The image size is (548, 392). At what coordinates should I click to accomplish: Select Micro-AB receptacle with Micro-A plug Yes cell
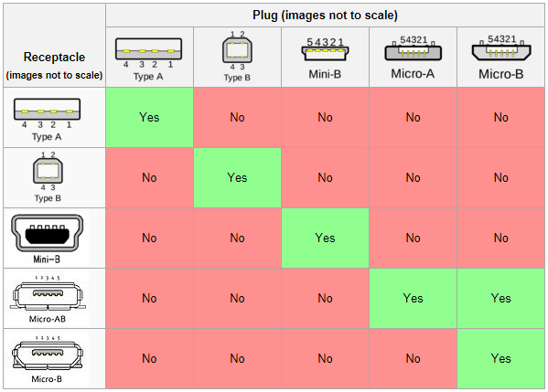[x=414, y=299]
